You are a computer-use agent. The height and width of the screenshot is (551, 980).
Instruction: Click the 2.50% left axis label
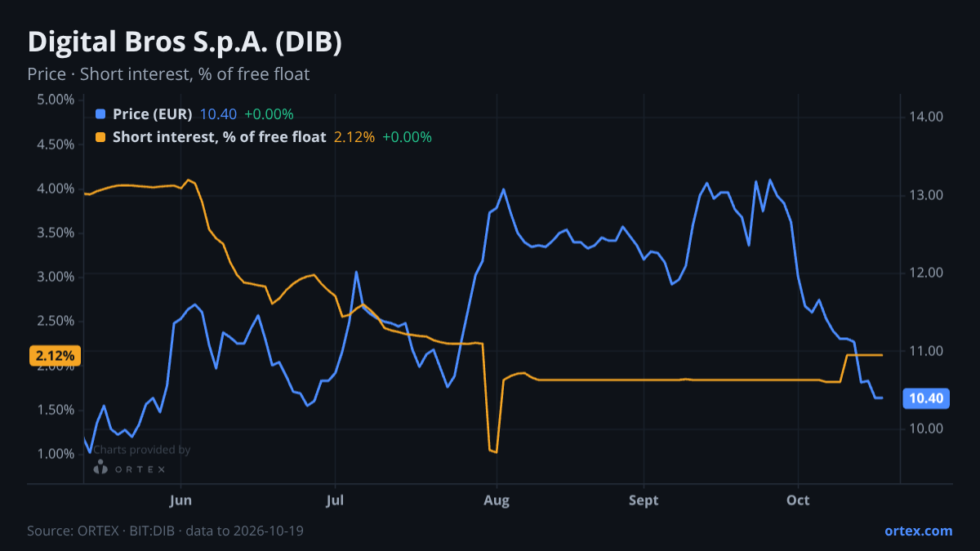point(56,321)
